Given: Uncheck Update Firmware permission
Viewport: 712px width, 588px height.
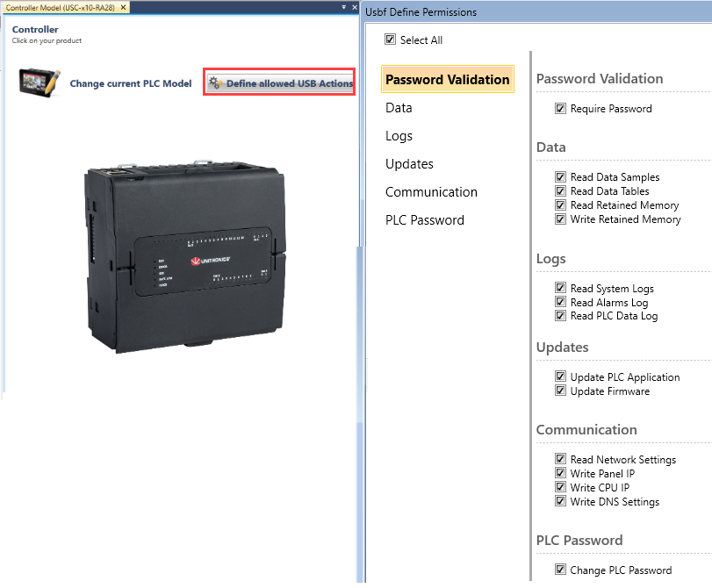Looking at the screenshot, I should click(560, 391).
